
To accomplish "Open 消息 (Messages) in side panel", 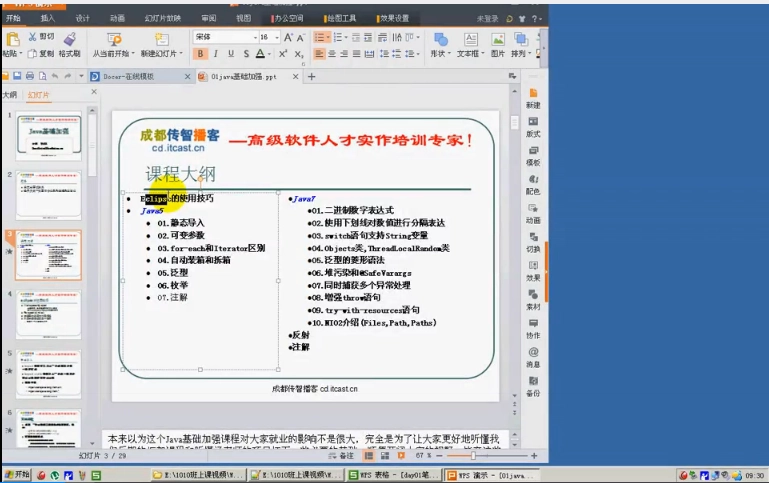I will [x=533, y=358].
